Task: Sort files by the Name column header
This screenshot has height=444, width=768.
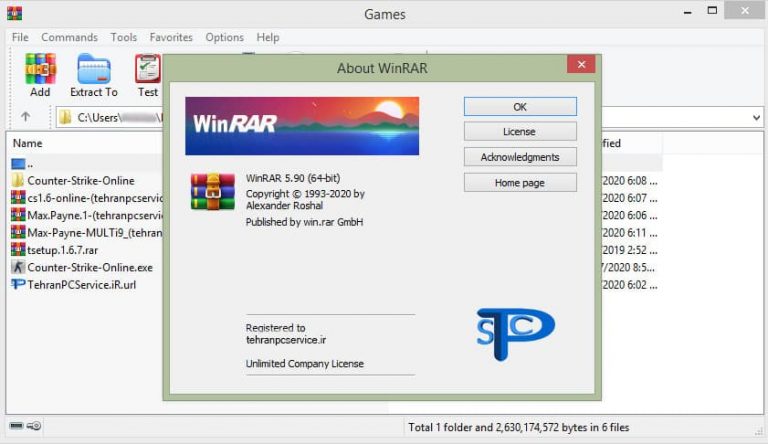Action: pyautogui.click(x=28, y=143)
